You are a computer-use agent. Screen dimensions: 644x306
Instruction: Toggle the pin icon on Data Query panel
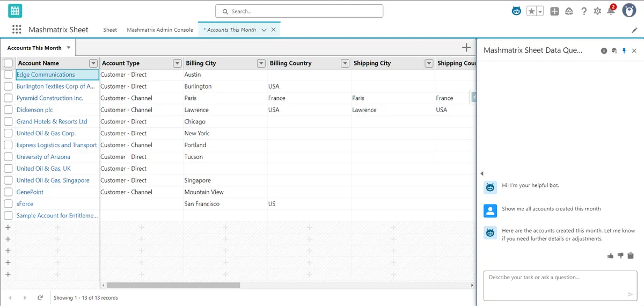tap(624, 50)
